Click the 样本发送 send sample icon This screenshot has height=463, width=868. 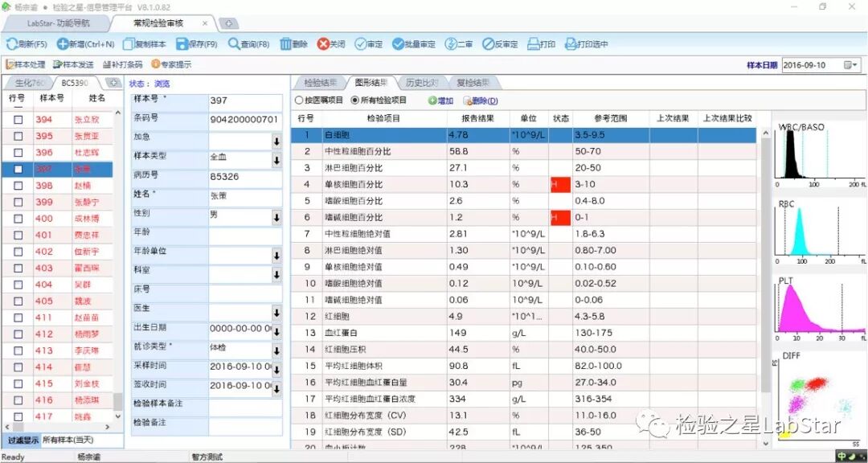coord(57,65)
